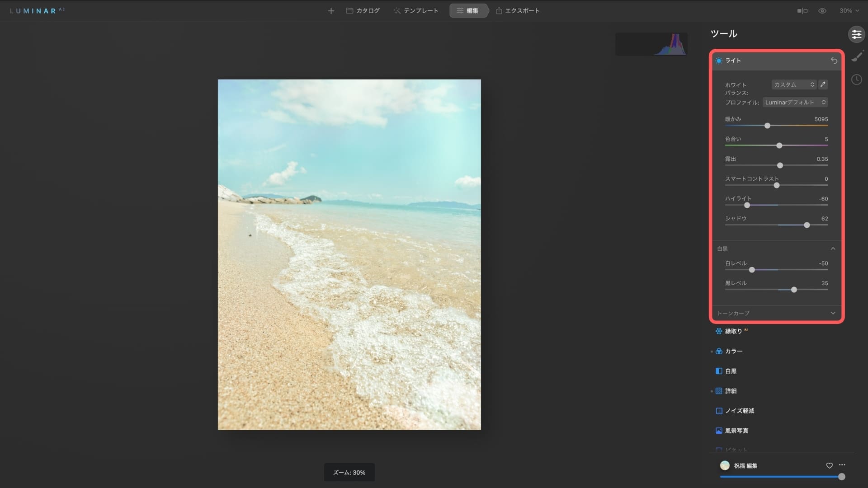The width and height of the screenshot is (868, 488).
Task: Open the 30% zoom level menu
Action: [x=849, y=11]
